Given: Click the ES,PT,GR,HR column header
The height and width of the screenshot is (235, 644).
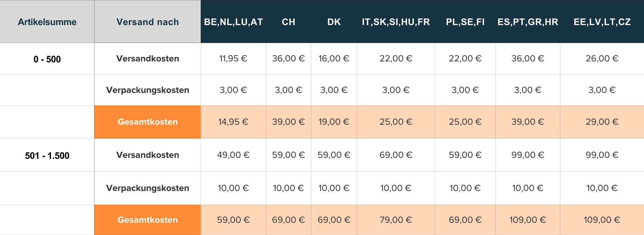Looking at the screenshot, I should pyautogui.click(x=528, y=22).
